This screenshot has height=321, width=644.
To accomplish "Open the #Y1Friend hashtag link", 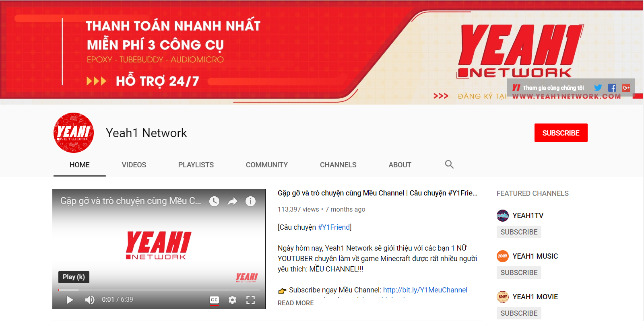I will pos(334,227).
